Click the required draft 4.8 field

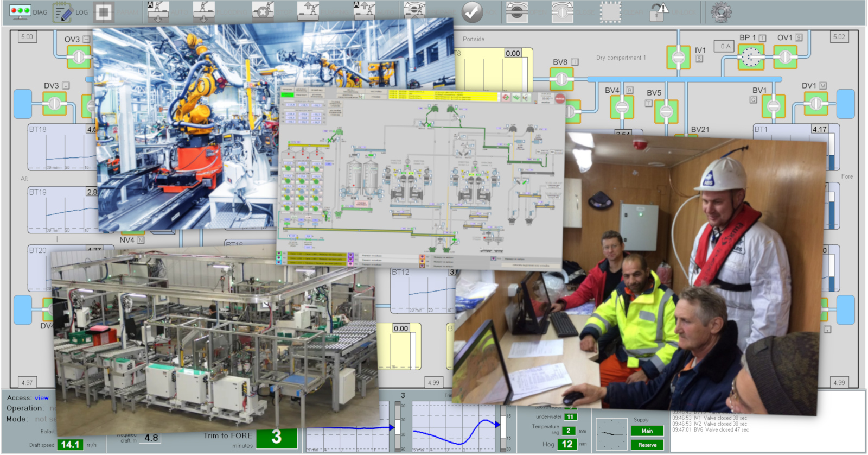(151, 438)
